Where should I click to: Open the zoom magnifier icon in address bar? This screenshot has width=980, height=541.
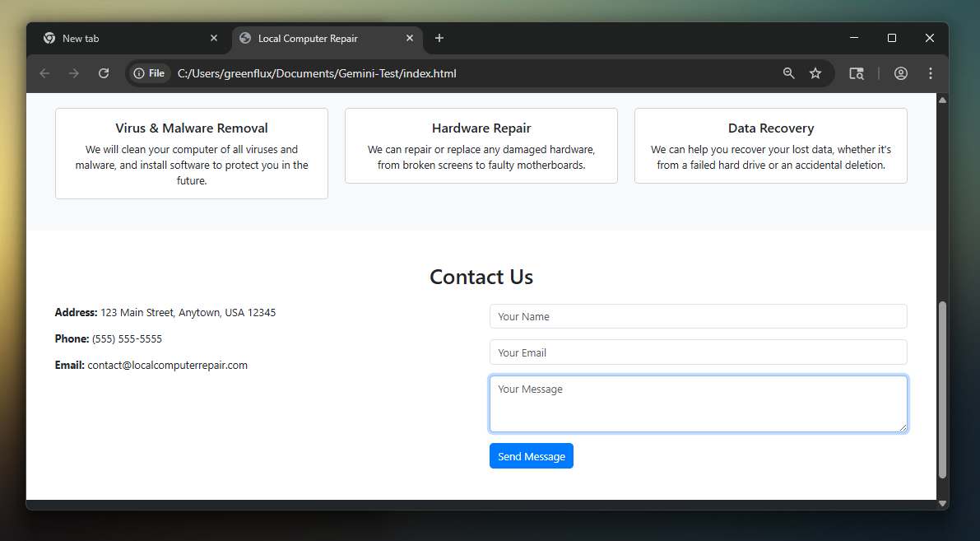pyautogui.click(x=788, y=73)
